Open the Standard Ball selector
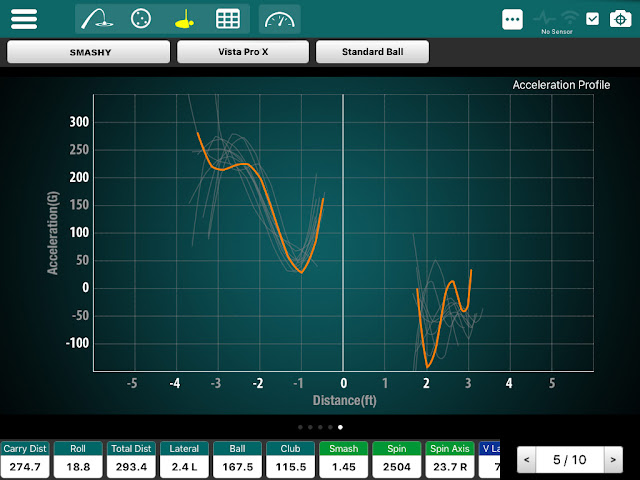This screenshot has height=480, width=640. (x=372, y=52)
